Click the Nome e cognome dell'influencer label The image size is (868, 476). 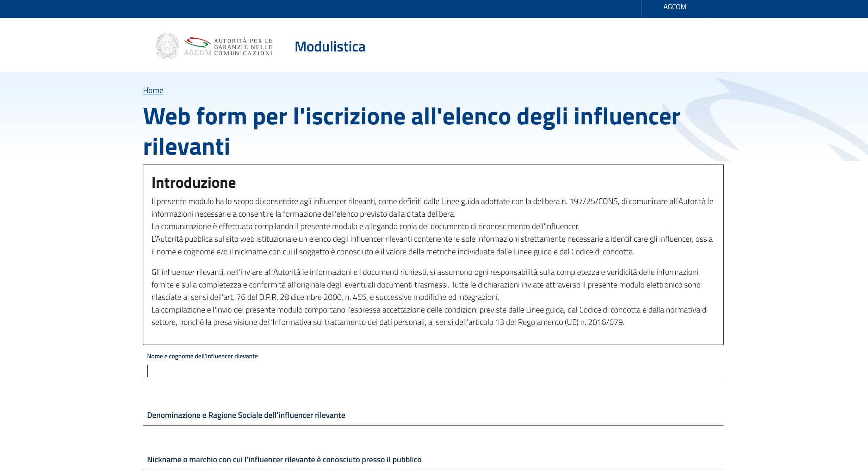202,356
